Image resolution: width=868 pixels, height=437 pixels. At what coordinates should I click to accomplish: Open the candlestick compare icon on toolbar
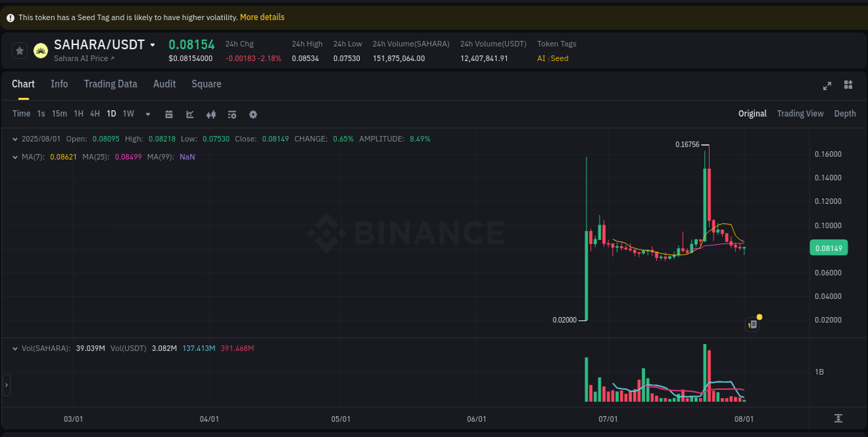211,114
